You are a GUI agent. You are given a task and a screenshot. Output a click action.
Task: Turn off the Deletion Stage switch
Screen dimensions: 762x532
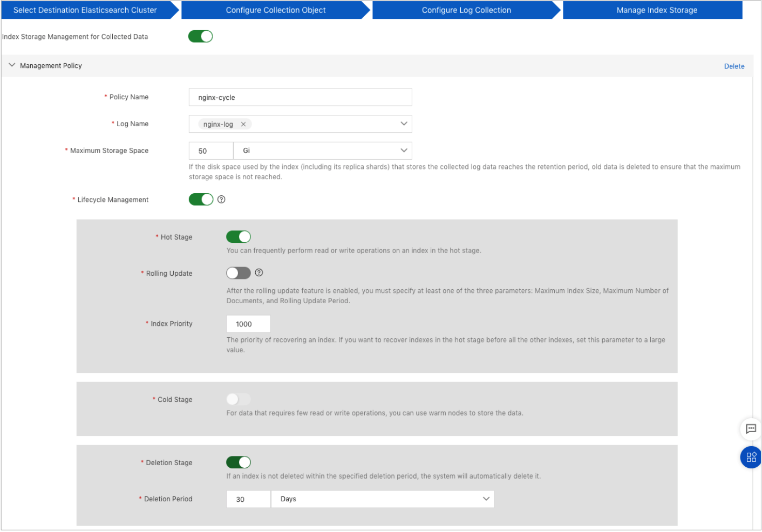coord(239,462)
